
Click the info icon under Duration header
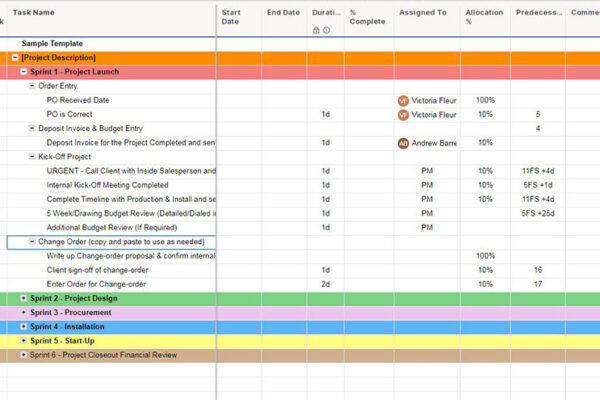(326, 30)
